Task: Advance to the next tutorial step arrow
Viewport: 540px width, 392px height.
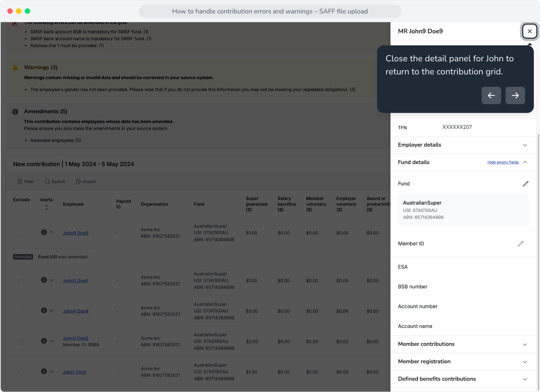Action: point(515,95)
